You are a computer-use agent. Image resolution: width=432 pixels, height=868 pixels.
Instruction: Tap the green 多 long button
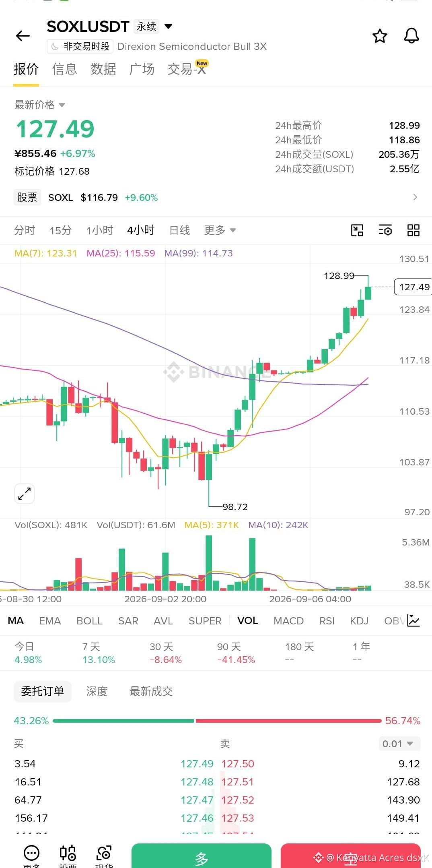pos(202,856)
